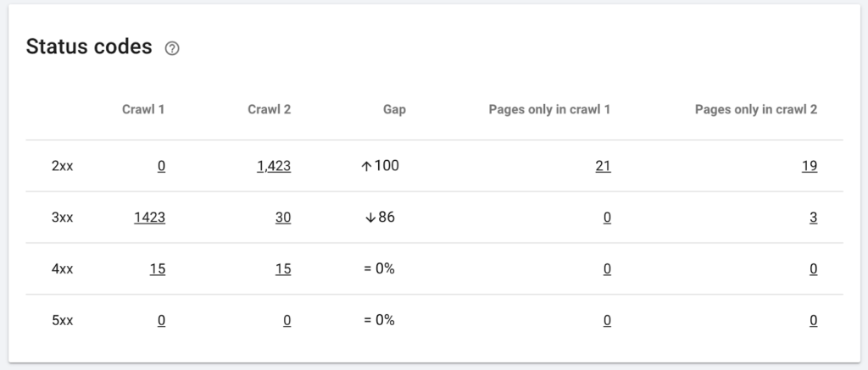The height and width of the screenshot is (370, 868).
Task: Open the 2xx Crawl 2 value 1,423
Action: click(x=274, y=166)
